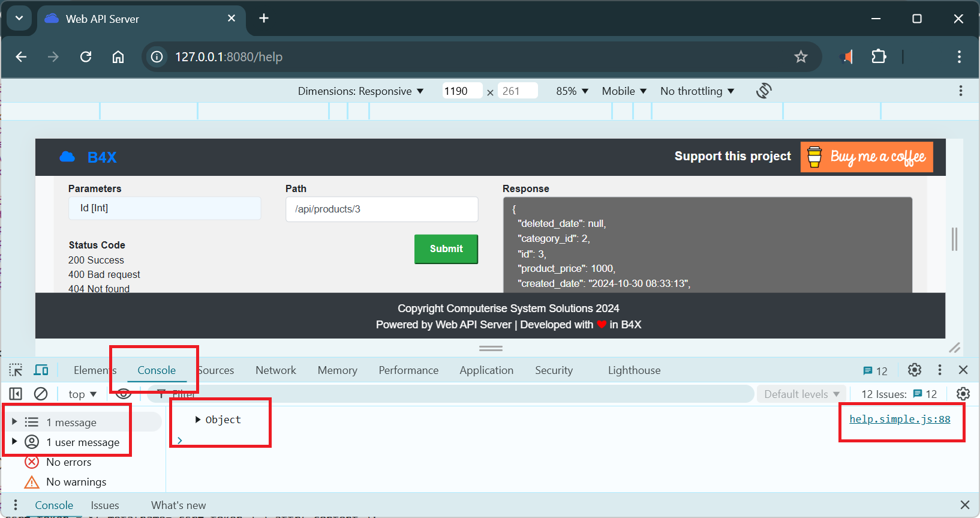
Task: Click the /api/products/3 path field
Action: coord(381,209)
